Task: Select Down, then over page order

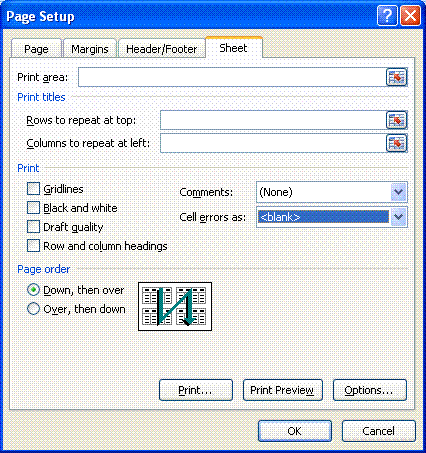Action: pos(33,290)
